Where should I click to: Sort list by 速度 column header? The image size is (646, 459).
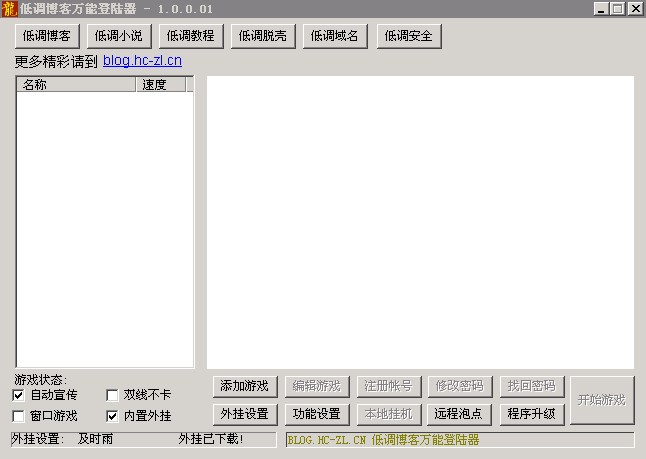[x=160, y=85]
